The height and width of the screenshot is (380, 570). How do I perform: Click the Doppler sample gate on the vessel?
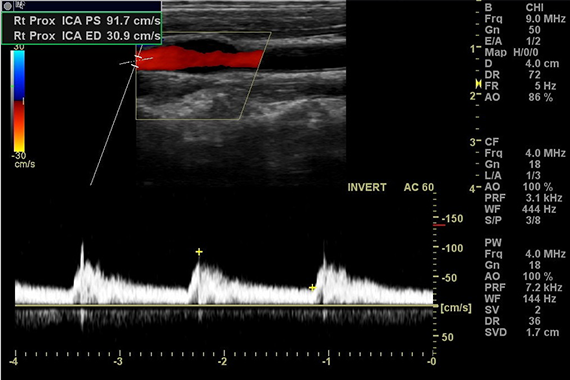coord(137,61)
